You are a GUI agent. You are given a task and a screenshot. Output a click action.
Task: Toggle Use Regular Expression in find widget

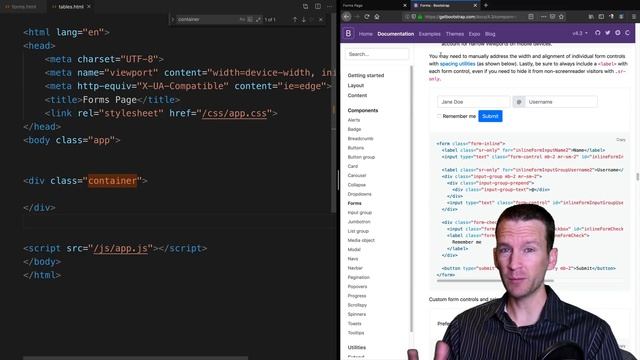(x=258, y=20)
